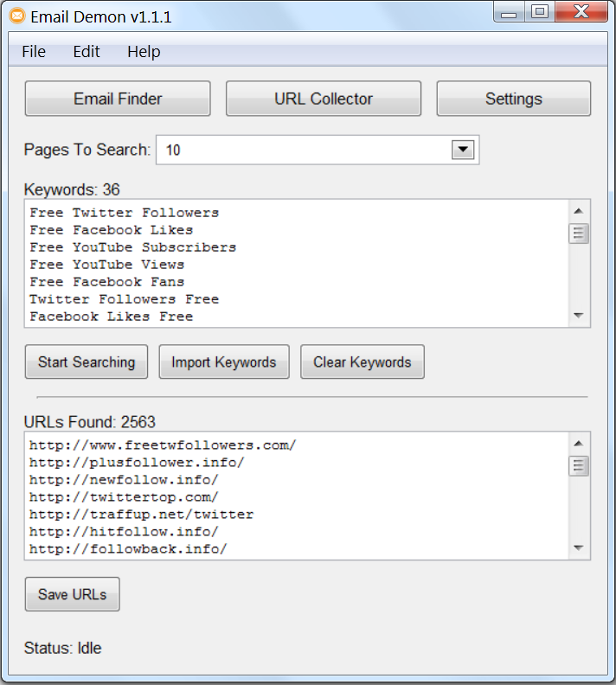The height and width of the screenshot is (685, 616).
Task: Close the Email Demon window
Action: 581,12
